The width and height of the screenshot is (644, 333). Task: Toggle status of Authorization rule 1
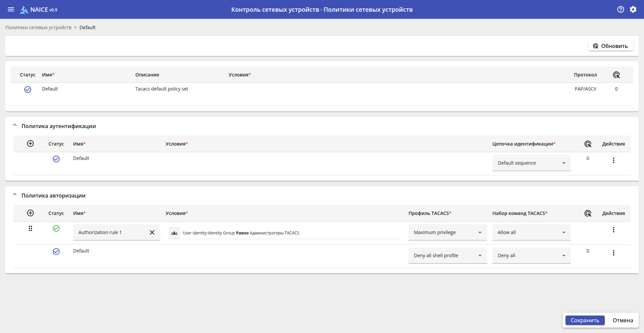56,228
